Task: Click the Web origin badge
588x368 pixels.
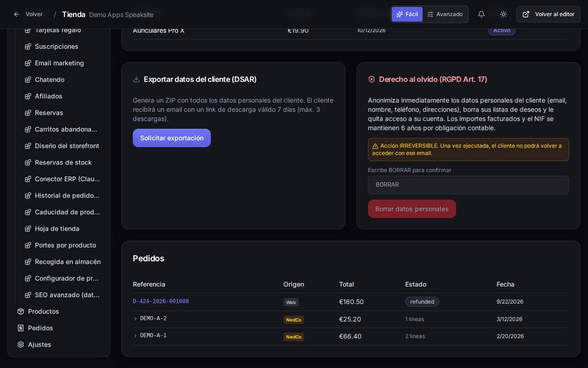Action: tap(291, 302)
